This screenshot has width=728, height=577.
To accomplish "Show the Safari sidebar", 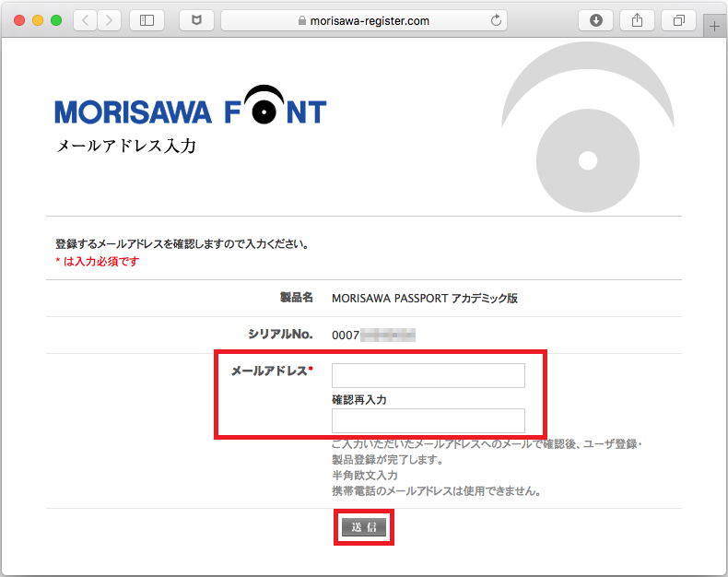I will point(146,20).
